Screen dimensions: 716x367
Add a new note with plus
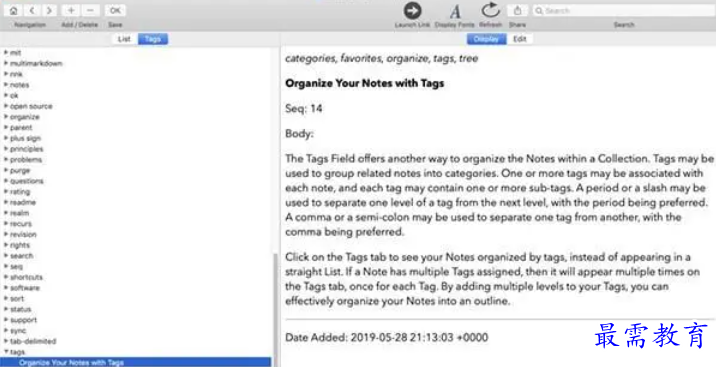[71, 10]
